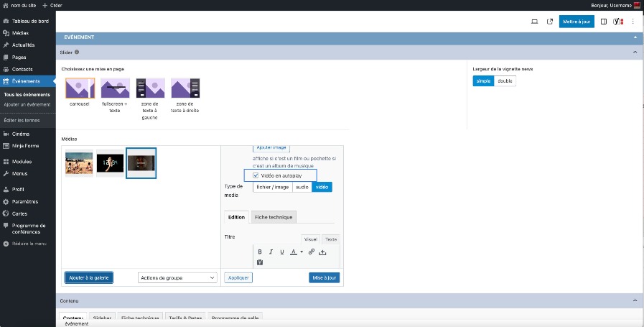644x327 pixels.
Task: Click the view in new tab icon
Action: click(550, 22)
